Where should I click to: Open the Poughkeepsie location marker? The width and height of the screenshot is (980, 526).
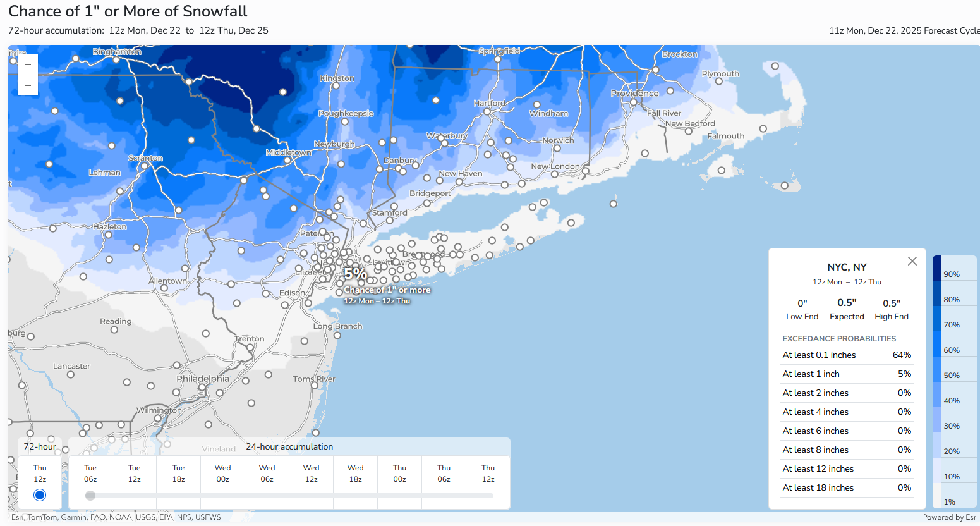tap(345, 122)
